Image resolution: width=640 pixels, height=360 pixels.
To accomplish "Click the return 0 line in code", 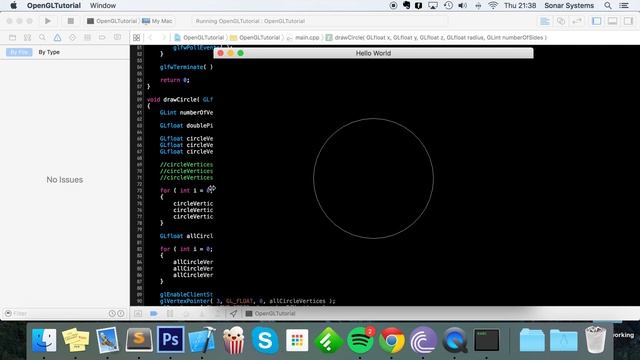I will coord(175,80).
